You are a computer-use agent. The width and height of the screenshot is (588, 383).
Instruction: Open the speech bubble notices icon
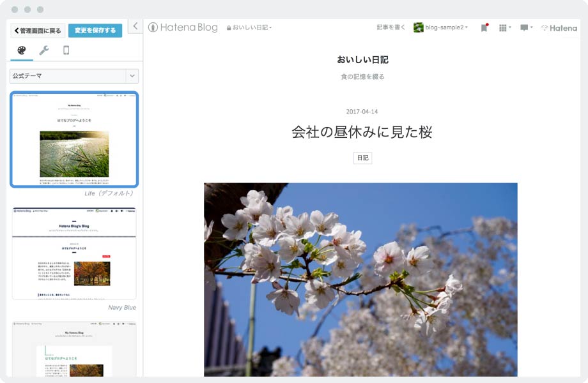tap(525, 28)
